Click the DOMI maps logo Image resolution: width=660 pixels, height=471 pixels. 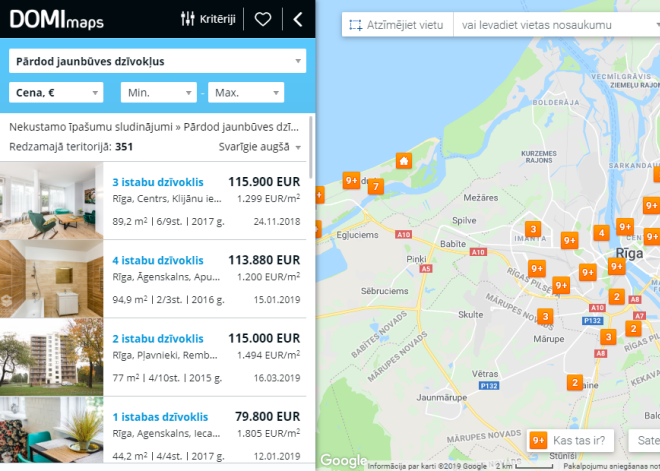point(56,19)
